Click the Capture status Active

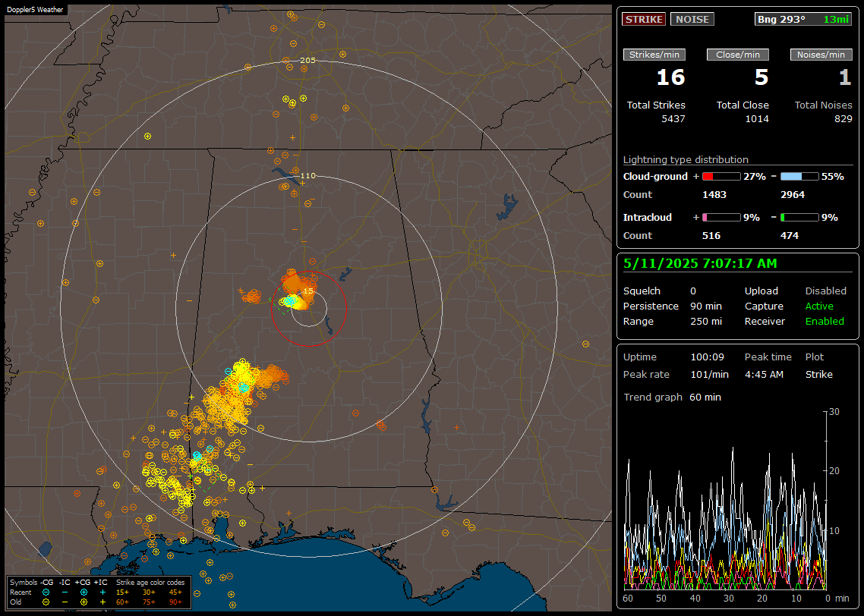coord(819,306)
